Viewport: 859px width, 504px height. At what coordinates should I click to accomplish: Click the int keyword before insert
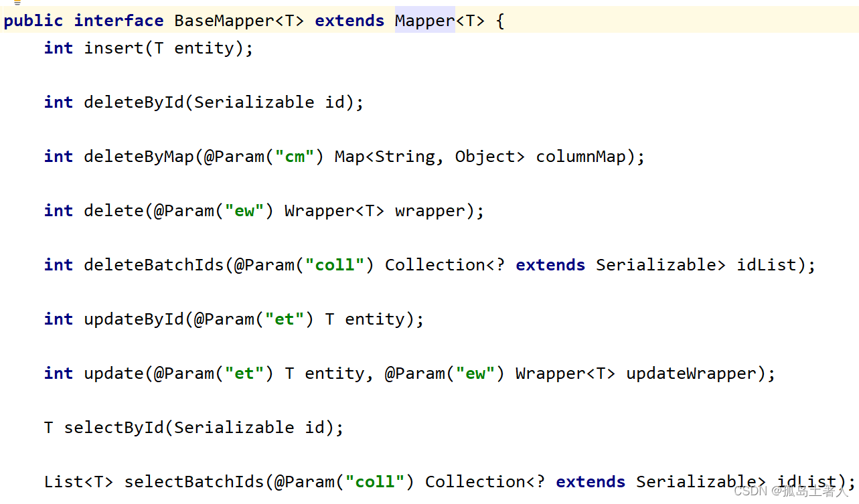(x=58, y=48)
